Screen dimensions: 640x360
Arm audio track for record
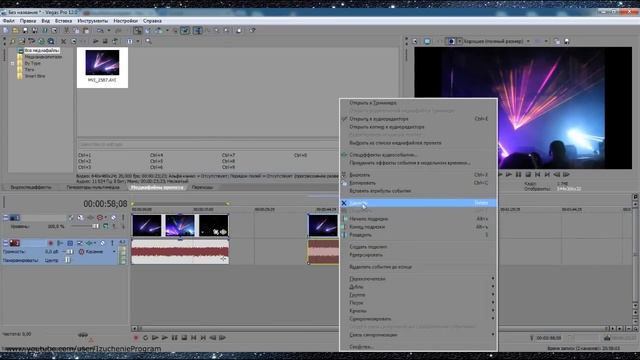(51, 243)
